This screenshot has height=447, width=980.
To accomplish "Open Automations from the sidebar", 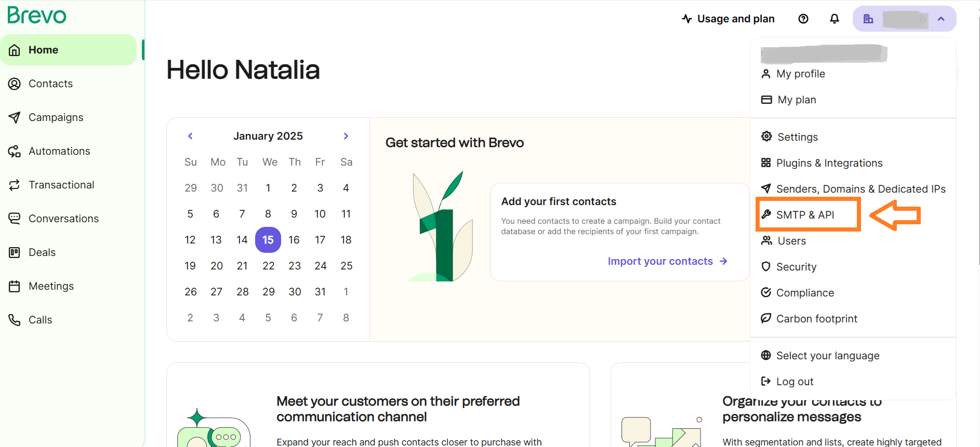I will [x=59, y=151].
